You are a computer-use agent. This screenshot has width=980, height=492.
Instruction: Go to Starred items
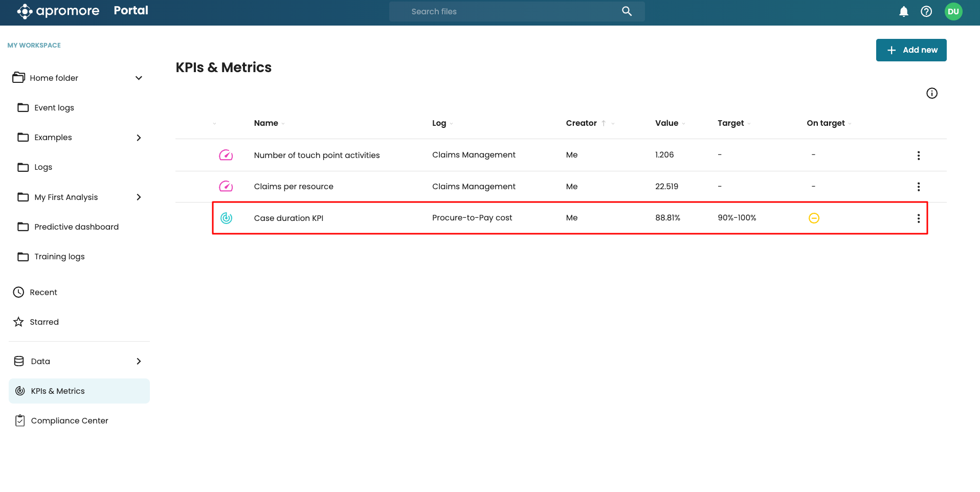coord(44,322)
